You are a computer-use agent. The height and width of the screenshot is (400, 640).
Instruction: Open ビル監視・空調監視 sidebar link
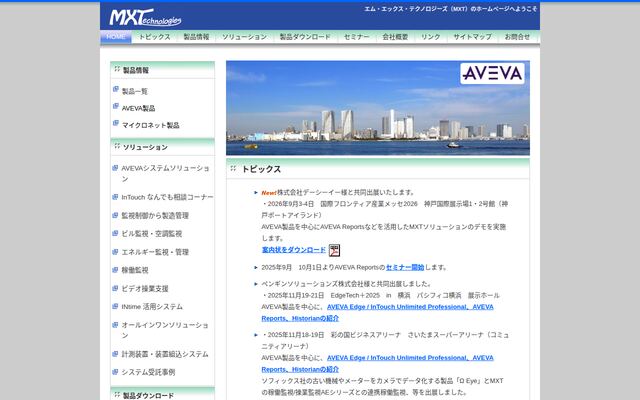click(152, 233)
